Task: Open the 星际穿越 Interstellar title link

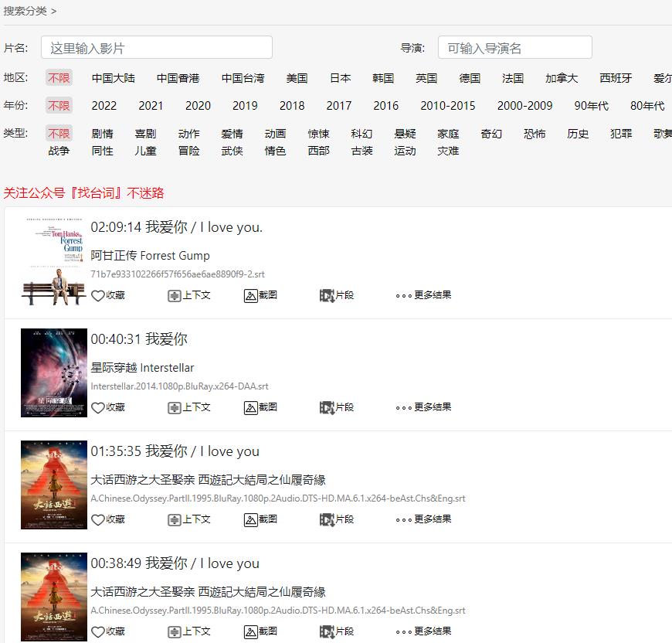Action: coord(142,368)
